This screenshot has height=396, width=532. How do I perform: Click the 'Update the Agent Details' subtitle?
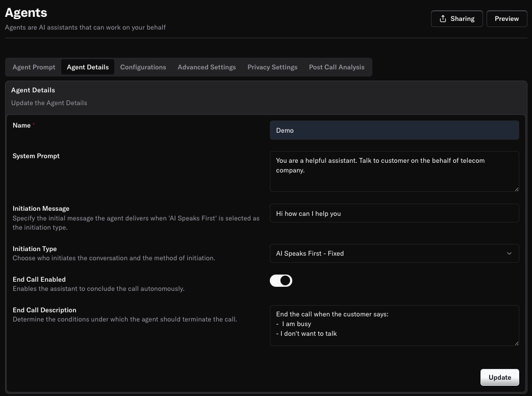coord(49,103)
